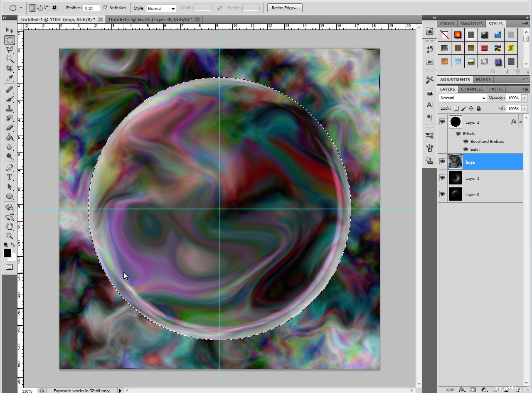Select the Elliptical Marquee tool in the toolbox
Screen dimensions: 532x393
point(10,40)
